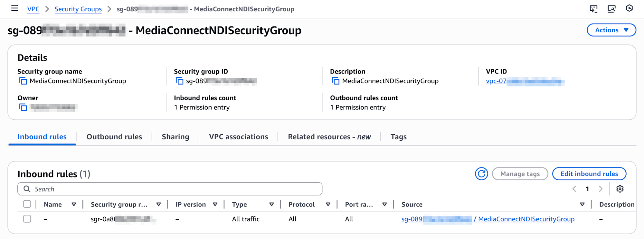Copy the security group name
Viewport: 644px width, 239px height.
[23, 81]
